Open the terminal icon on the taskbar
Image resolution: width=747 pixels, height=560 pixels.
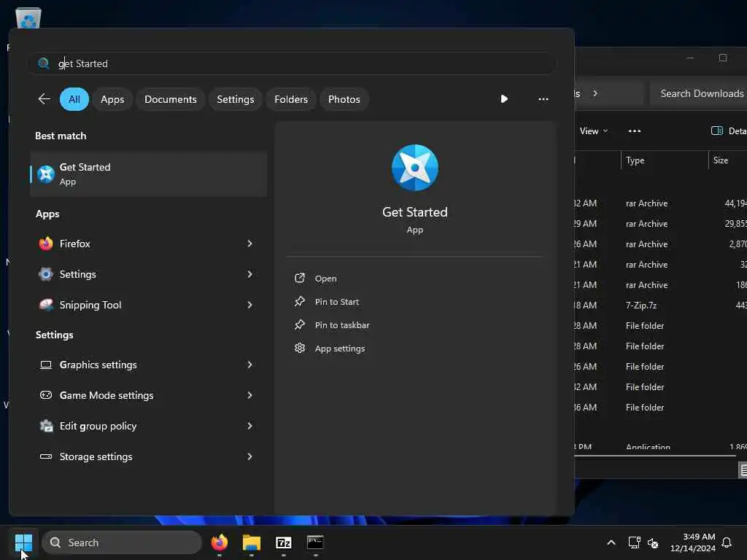coord(315,542)
